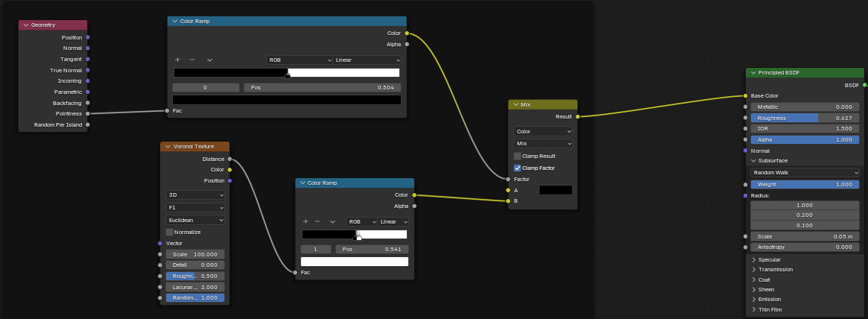Collapse the Principled BSDF node header arrow
868x319 pixels.
[x=753, y=72]
